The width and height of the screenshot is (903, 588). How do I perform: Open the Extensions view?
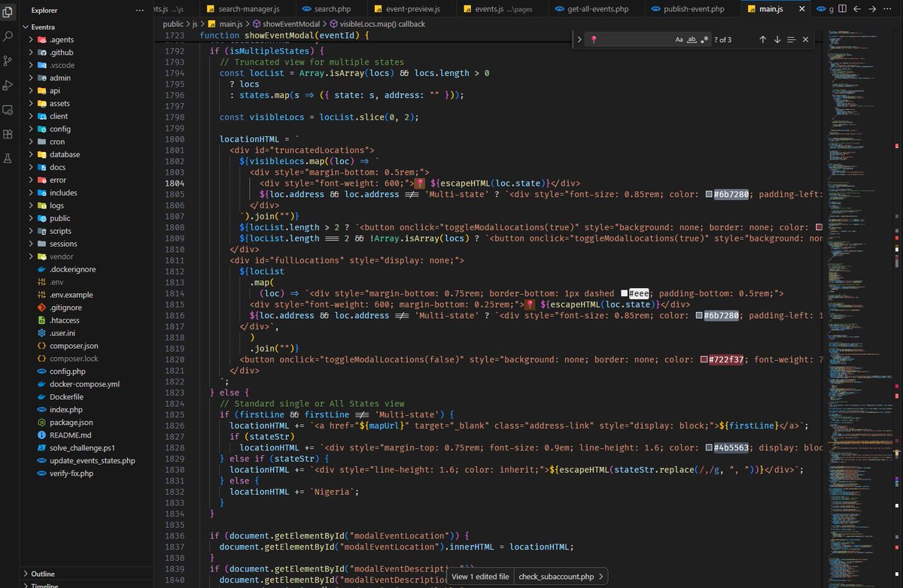click(8, 134)
